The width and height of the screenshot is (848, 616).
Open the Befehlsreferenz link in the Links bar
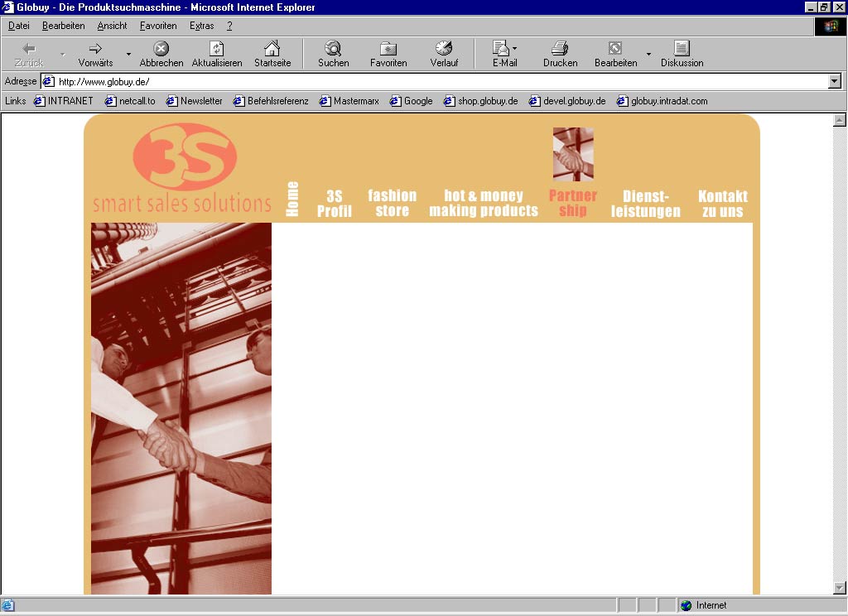(271, 101)
